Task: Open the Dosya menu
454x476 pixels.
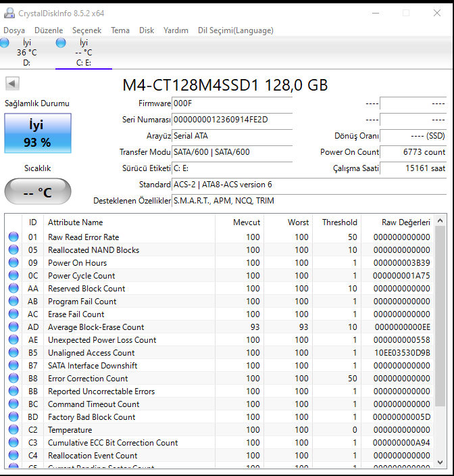Action: (x=14, y=30)
